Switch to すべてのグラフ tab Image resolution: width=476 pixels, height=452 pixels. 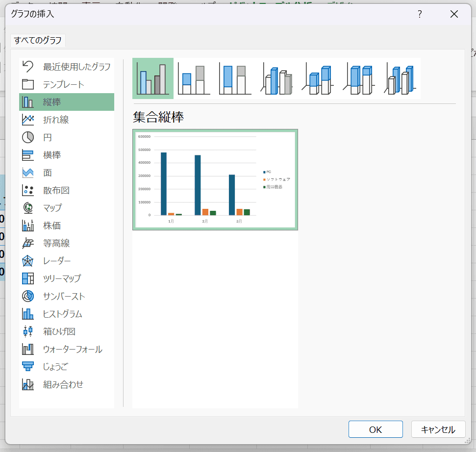pyautogui.click(x=38, y=41)
